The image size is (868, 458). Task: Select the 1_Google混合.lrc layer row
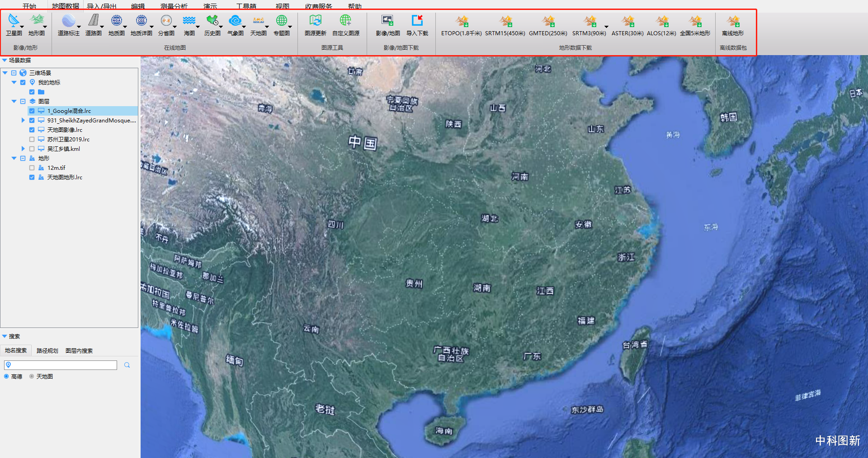(83, 111)
